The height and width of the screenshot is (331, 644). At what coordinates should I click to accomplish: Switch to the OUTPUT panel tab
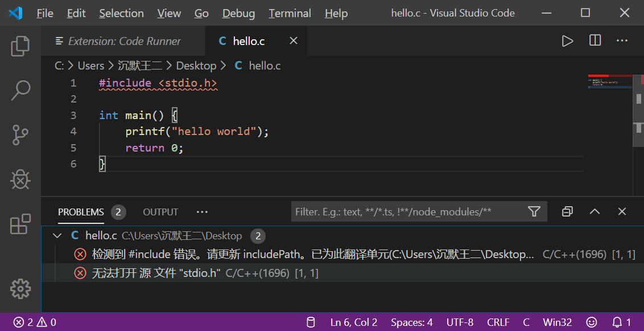coord(160,212)
